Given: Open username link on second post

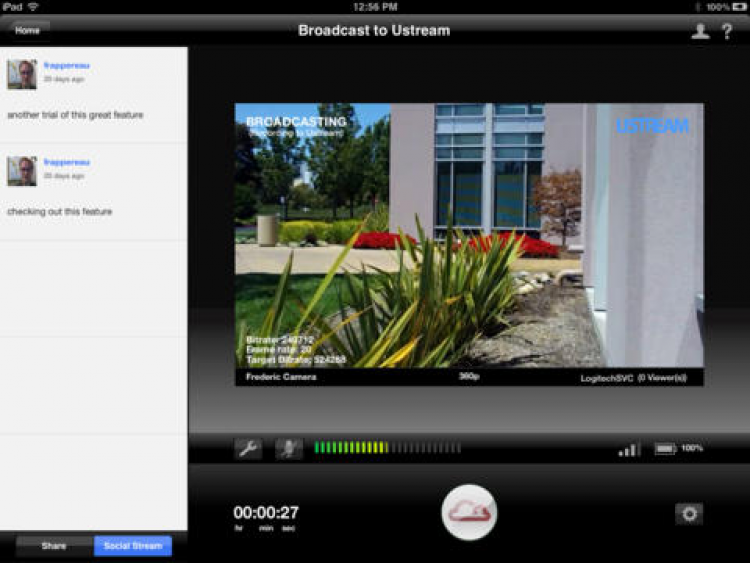Looking at the screenshot, I should point(66,162).
